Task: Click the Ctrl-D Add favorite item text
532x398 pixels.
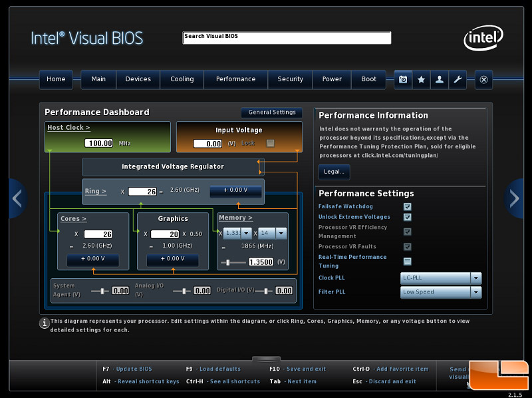Action: click(x=390, y=369)
